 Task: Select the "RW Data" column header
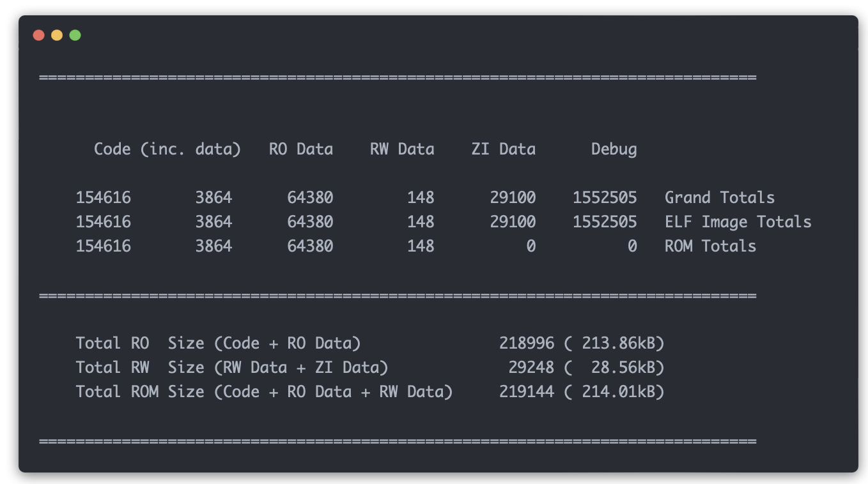402,149
